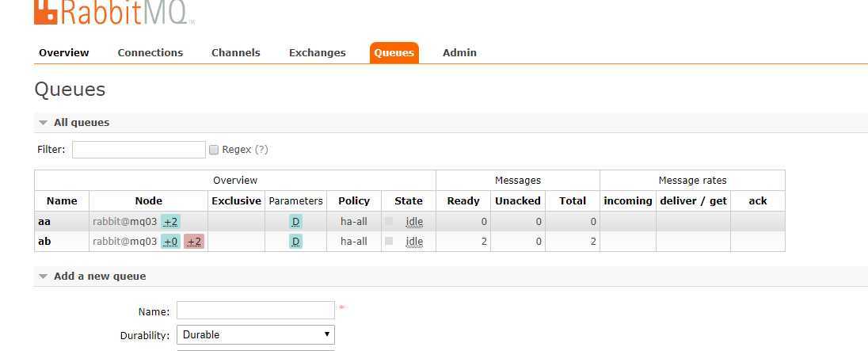Open the Admin tab
868x351 pixels.
point(459,52)
